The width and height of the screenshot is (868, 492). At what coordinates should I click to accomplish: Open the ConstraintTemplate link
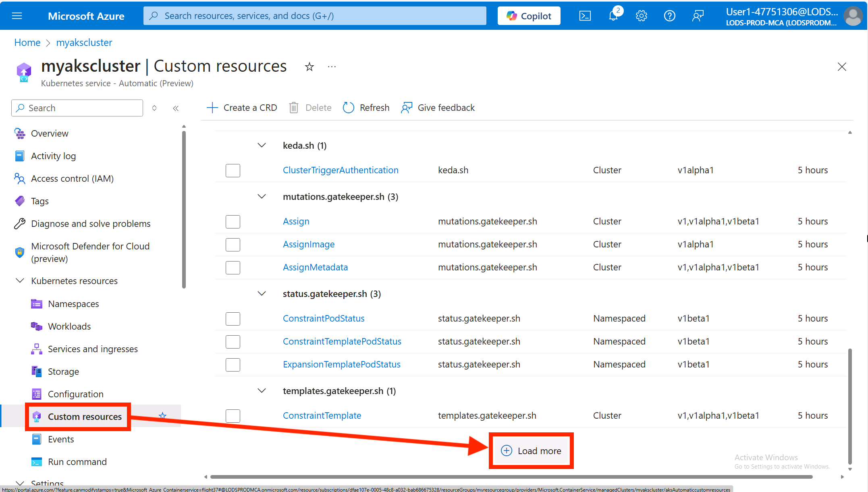(322, 416)
